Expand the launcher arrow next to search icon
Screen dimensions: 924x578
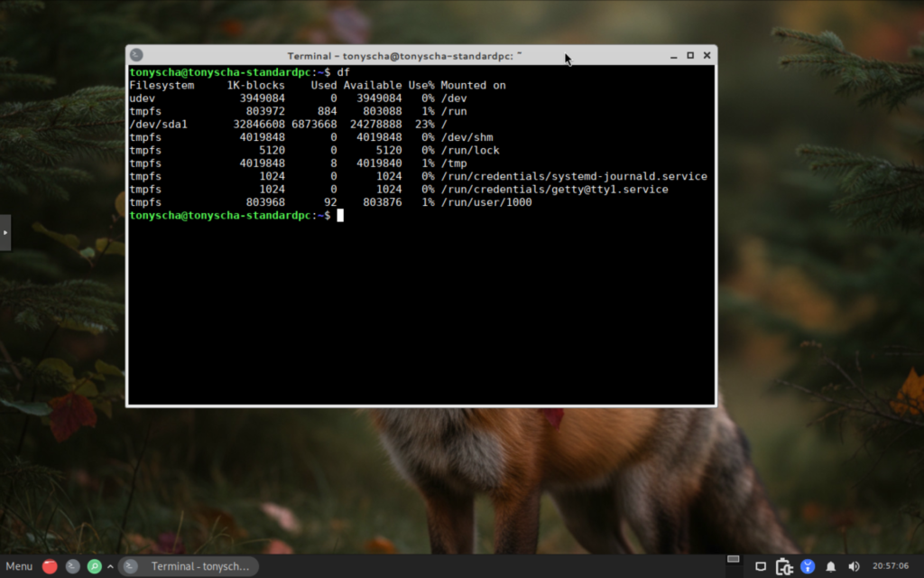pyautogui.click(x=110, y=567)
